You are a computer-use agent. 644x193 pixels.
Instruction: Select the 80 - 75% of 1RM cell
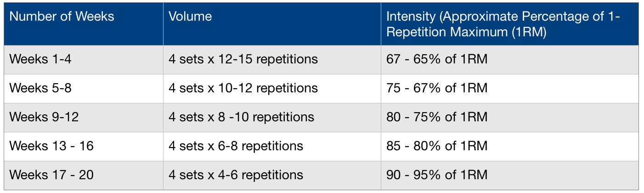click(x=509, y=117)
